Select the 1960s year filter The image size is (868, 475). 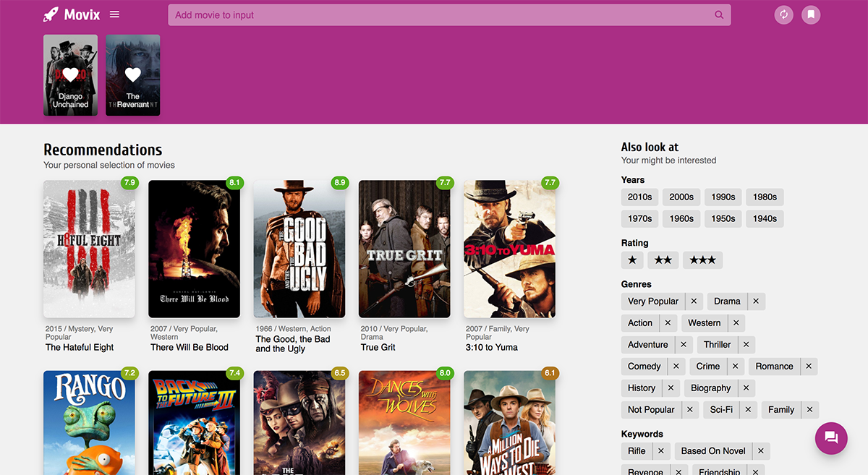point(681,218)
